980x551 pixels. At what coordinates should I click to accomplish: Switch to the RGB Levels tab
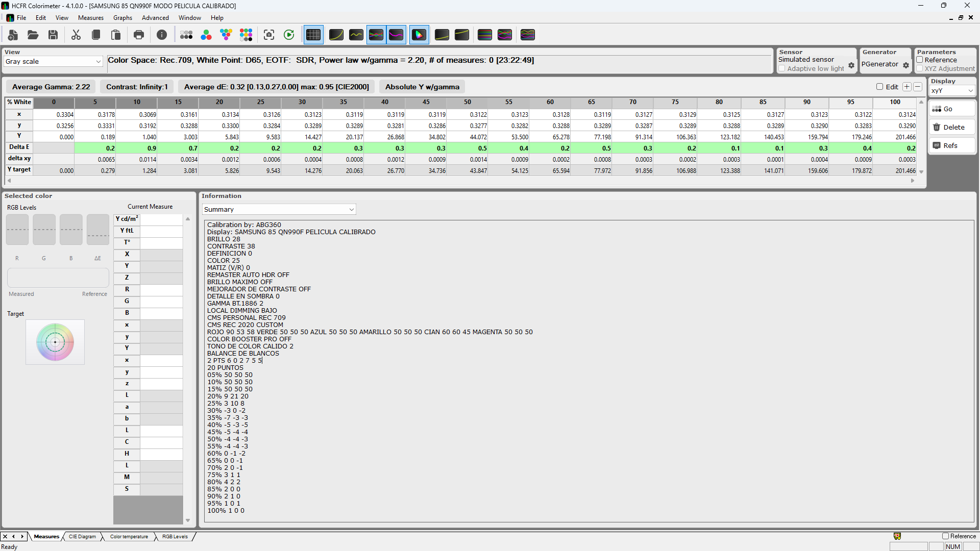(x=175, y=537)
